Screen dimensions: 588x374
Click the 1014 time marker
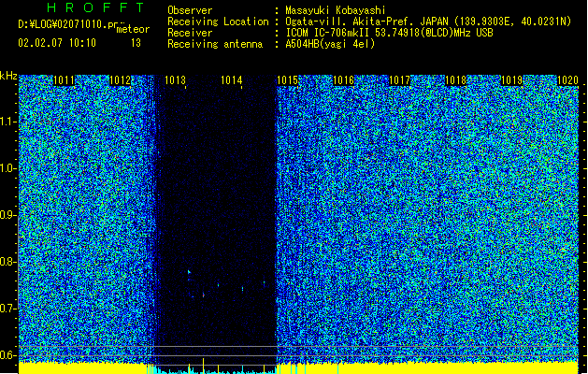coord(232,80)
